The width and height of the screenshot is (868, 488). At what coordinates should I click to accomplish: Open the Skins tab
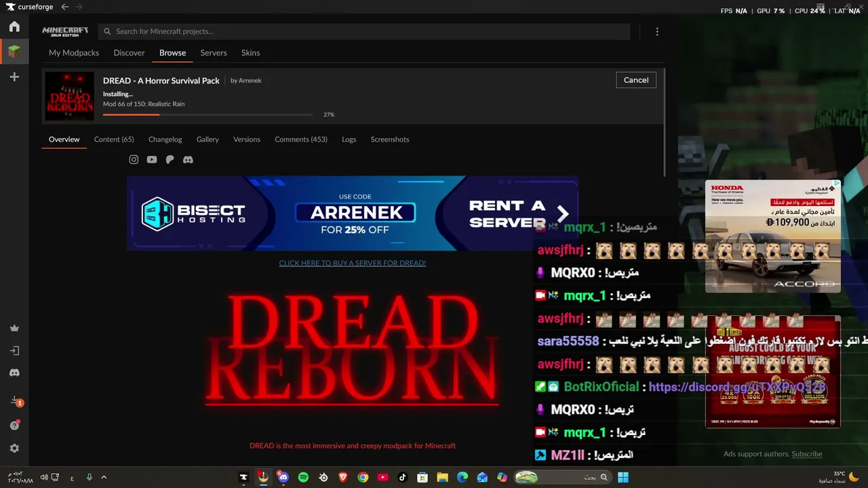pyautogui.click(x=251, y=53)
